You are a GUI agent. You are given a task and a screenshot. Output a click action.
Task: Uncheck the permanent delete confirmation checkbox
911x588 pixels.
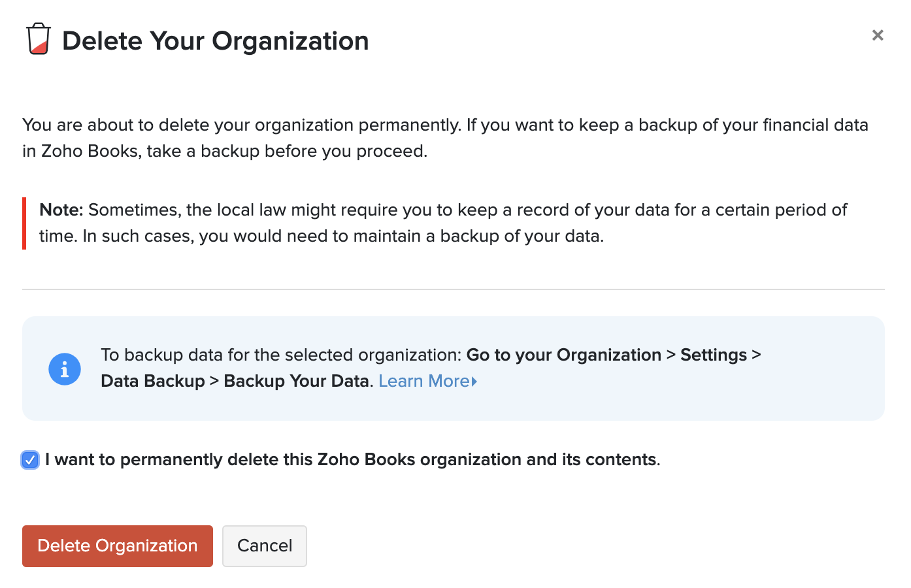30,460
